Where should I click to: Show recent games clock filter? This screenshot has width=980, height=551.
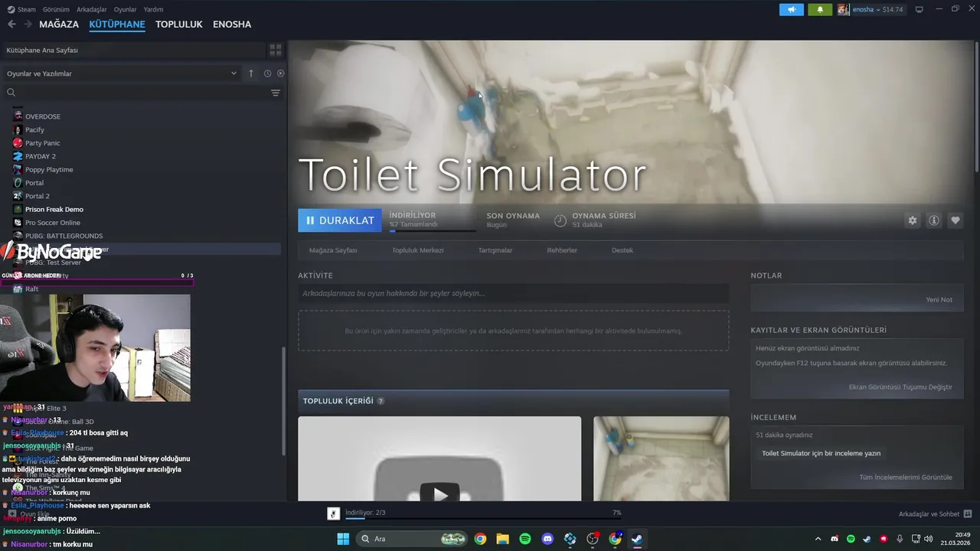point(267,73)
